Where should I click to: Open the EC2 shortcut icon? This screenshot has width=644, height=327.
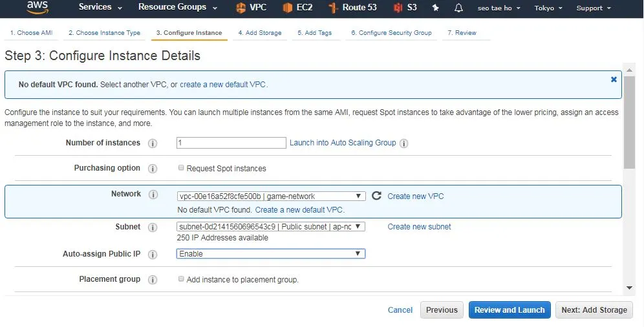tap(288, 8)
